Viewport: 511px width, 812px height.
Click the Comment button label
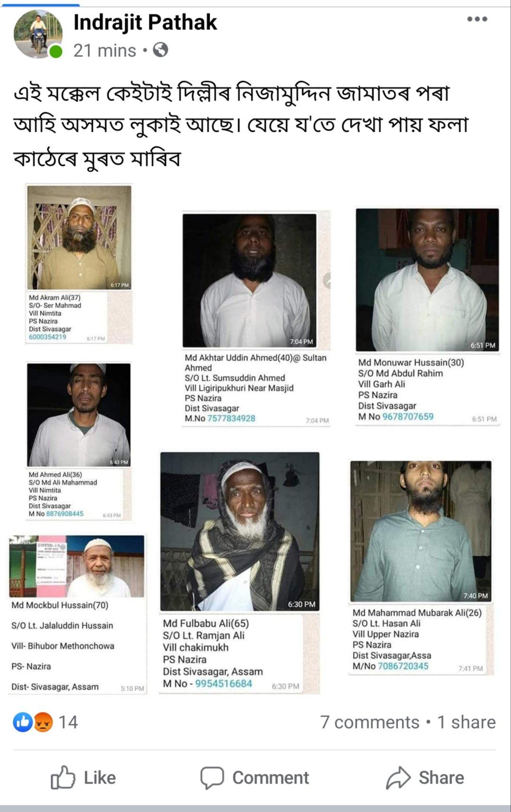[270, 777]
